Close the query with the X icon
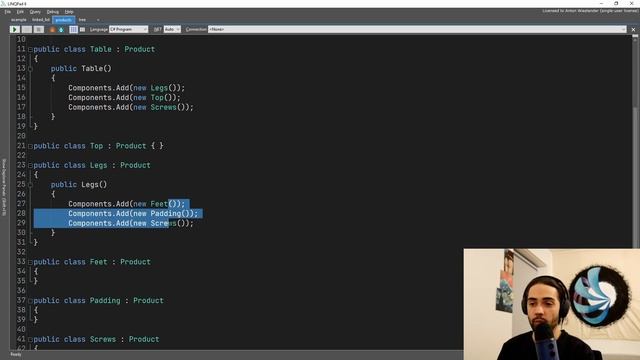 click(x=633, y=29)
